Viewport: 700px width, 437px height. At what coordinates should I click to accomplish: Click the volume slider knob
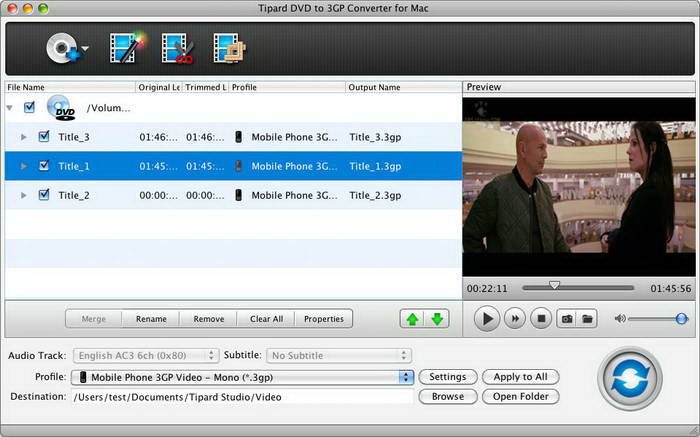tap(681, 318)
